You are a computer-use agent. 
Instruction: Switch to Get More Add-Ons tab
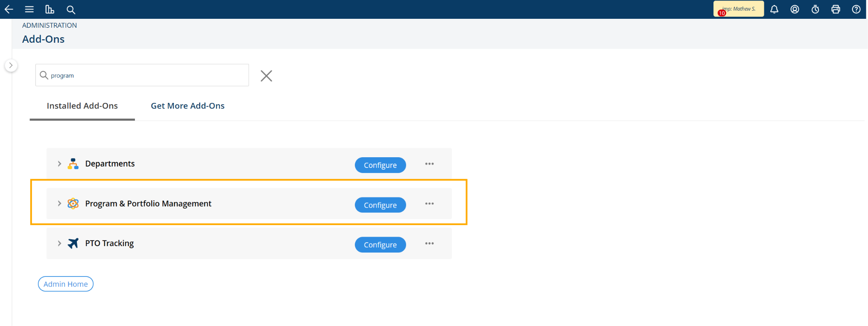click(187, 106)
